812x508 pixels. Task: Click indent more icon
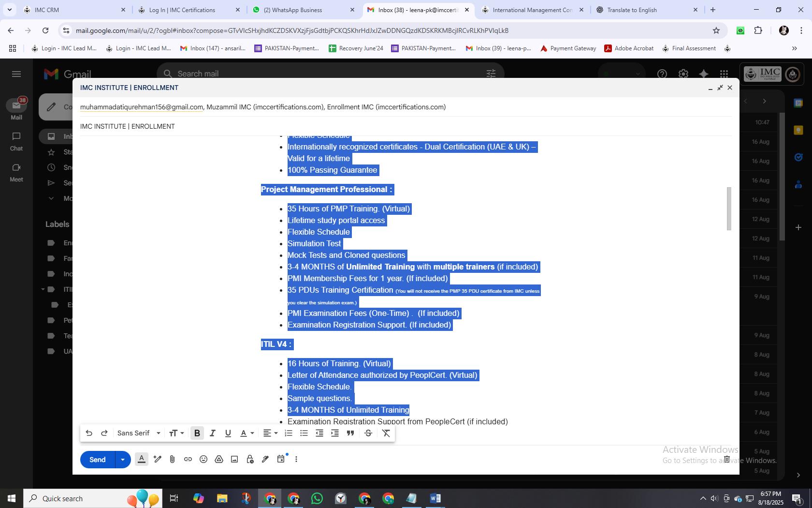pos(335,433)
